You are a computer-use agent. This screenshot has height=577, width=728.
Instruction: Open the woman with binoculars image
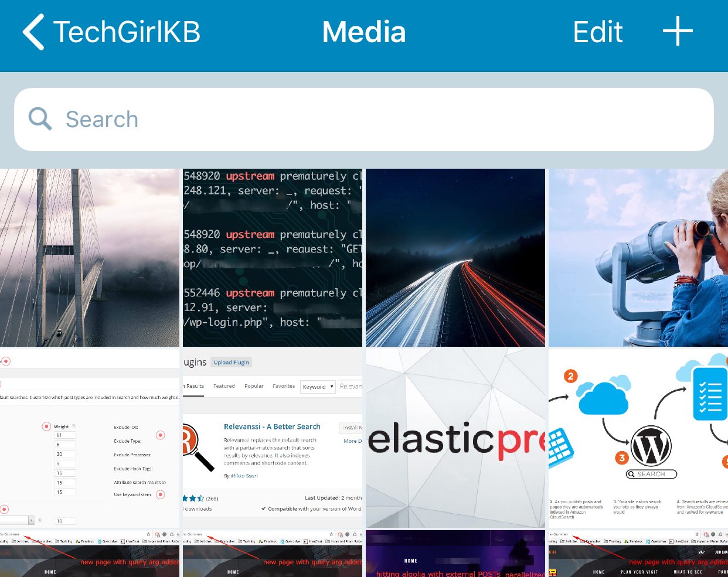pos(638,258)
